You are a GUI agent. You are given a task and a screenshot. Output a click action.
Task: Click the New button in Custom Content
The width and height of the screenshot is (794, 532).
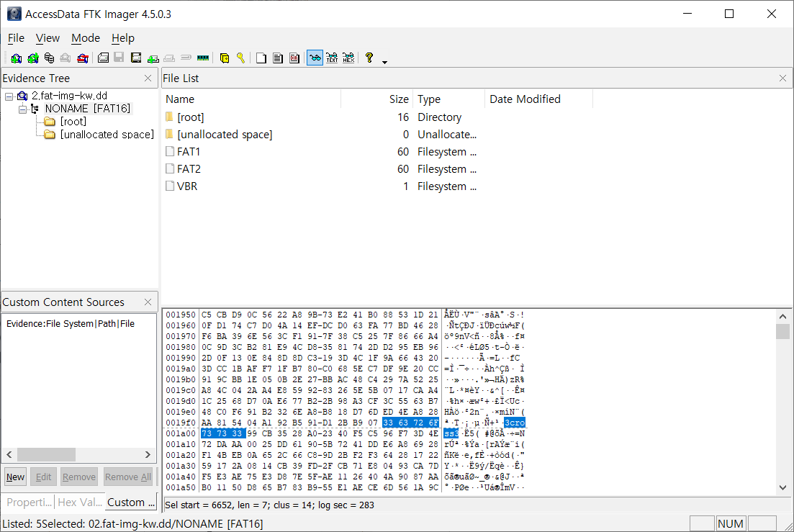pyautogui.click(x=15, y=477)
